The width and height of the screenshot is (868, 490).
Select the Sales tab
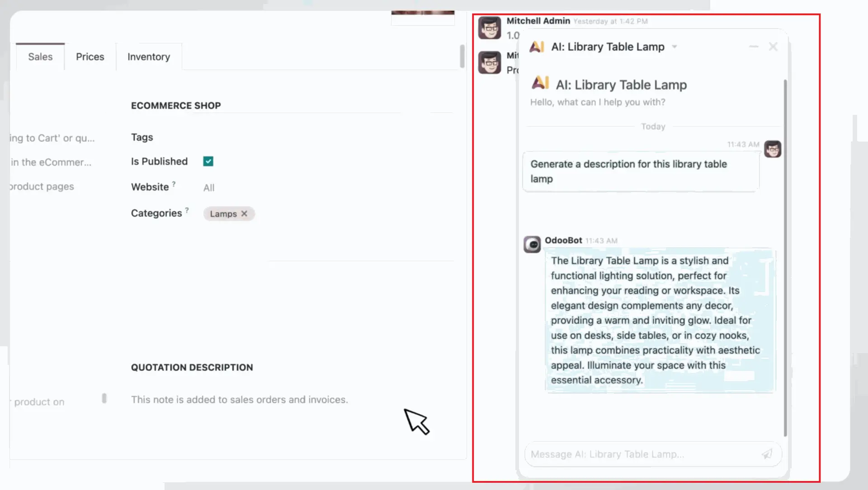click(40, 57)
